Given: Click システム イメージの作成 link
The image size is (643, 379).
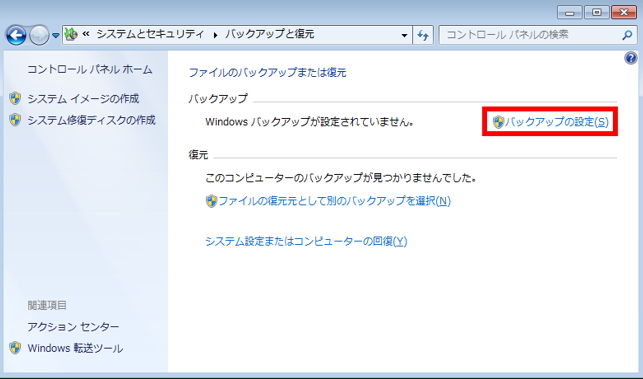Looking at the screenshot, I should (x=83, y=98).
